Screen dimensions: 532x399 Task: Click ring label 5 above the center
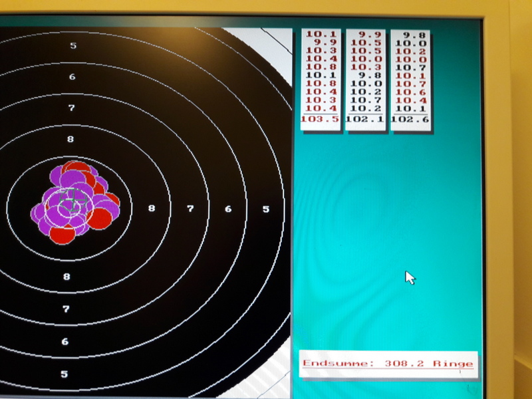[x=73, y=46]
